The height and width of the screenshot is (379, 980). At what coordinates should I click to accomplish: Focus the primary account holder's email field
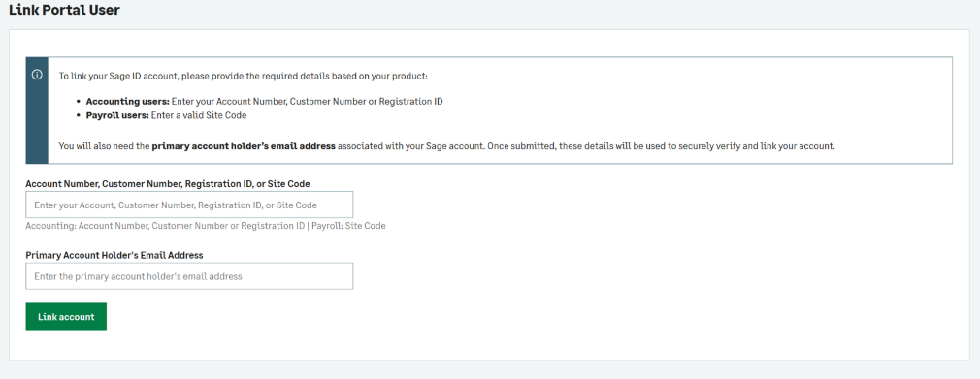click(189, 276)
